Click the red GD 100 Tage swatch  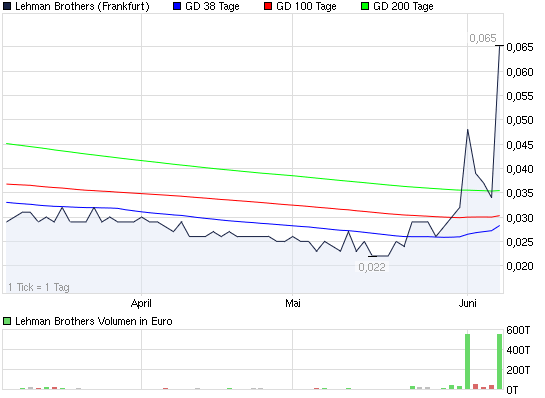pos(268,6)
